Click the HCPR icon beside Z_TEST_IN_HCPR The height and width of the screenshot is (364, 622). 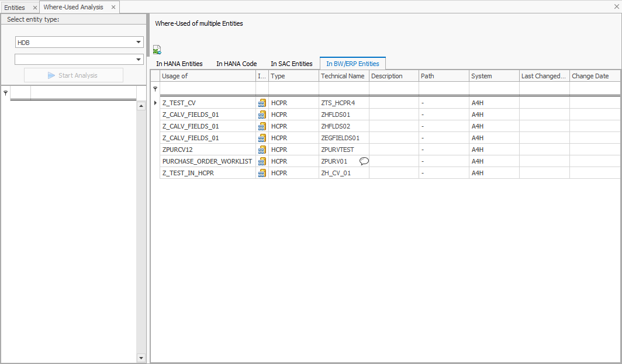click(261, 173)
